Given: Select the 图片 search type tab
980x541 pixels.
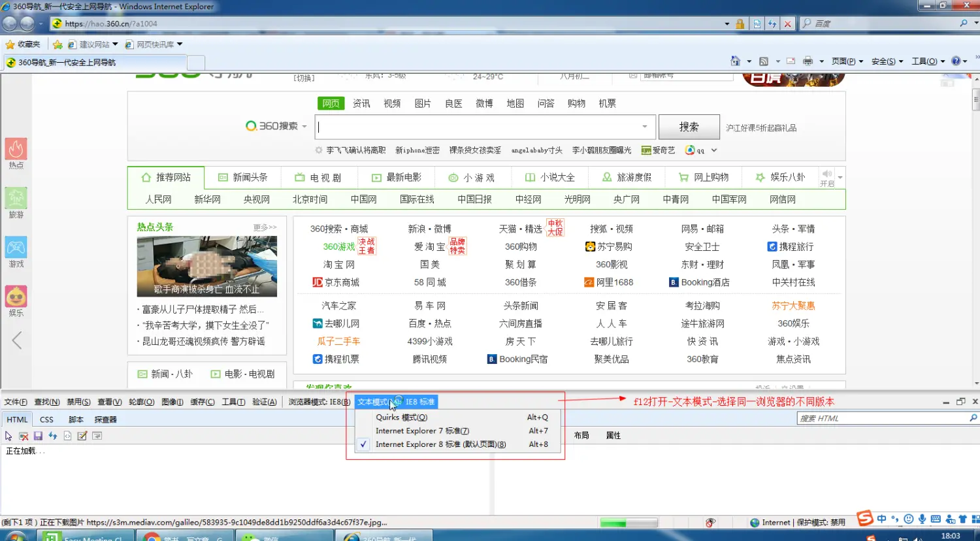Looking at the screenshot, I should (x=423, y=103).
